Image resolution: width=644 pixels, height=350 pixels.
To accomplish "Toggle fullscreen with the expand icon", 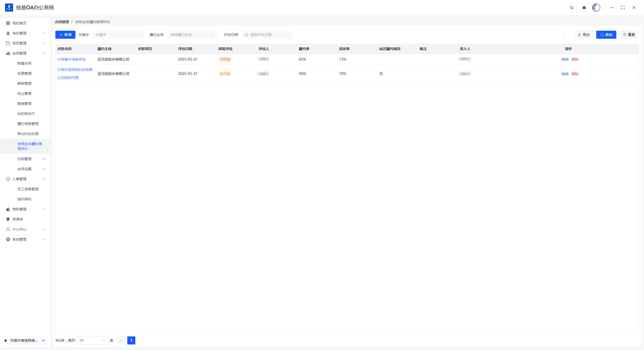I will pyautogui.click(x=623, y=8).
